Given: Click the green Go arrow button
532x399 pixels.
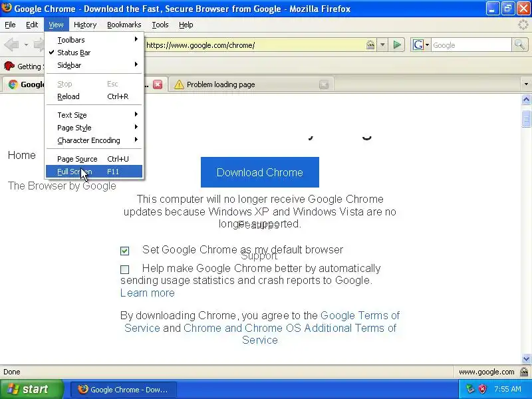Looking at the screenshot, I should tap(396, 45).
